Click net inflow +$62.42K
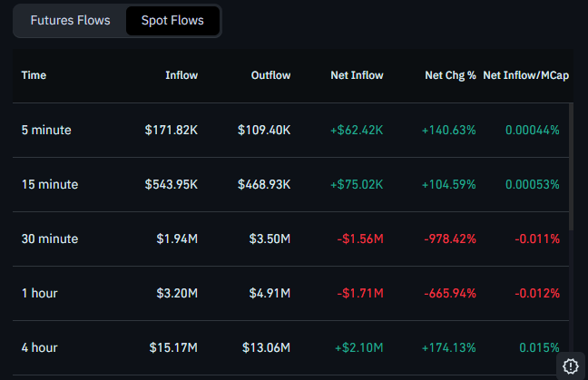 (357, 130)
